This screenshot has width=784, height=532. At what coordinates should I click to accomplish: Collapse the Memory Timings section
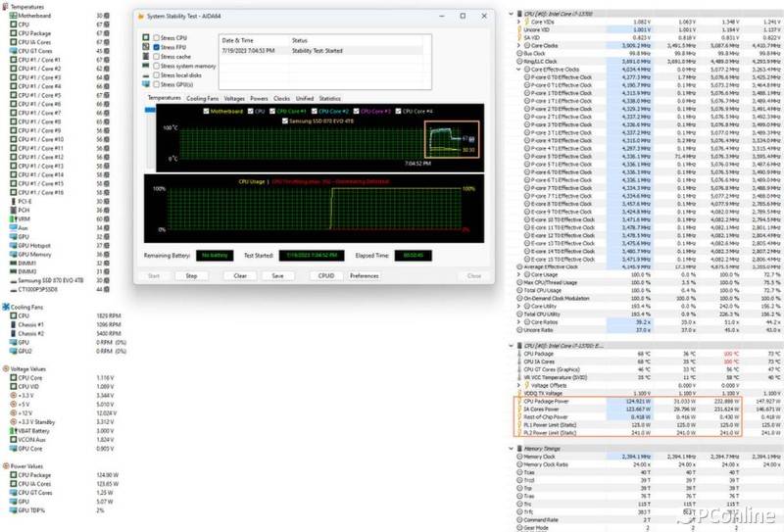coord(511,449)
